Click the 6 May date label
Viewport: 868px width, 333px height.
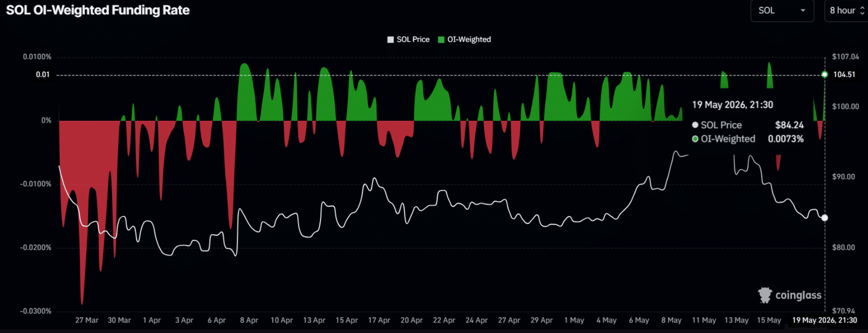click(639, 320)
